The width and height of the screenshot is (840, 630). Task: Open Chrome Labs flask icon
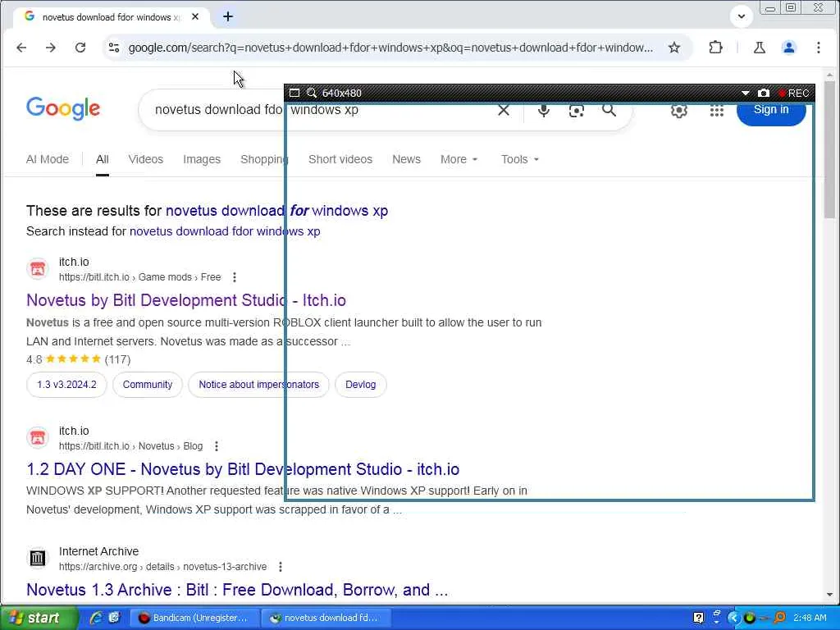(759, 48)
